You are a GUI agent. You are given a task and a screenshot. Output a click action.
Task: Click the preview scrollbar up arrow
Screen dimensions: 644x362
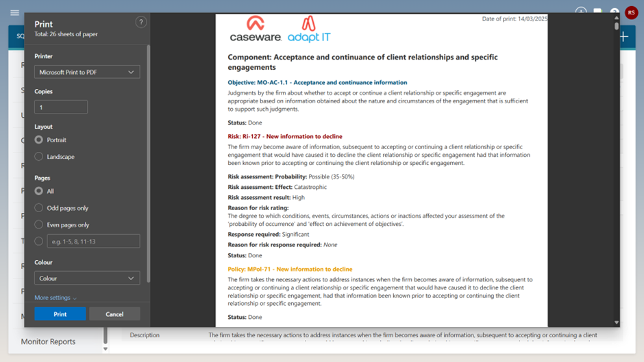pos(617,17)
